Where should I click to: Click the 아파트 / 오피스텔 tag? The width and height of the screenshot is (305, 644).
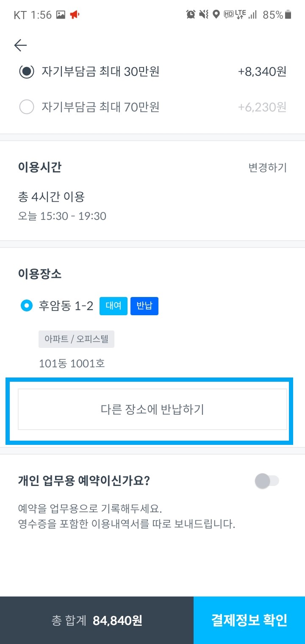[x=76, y=339]
